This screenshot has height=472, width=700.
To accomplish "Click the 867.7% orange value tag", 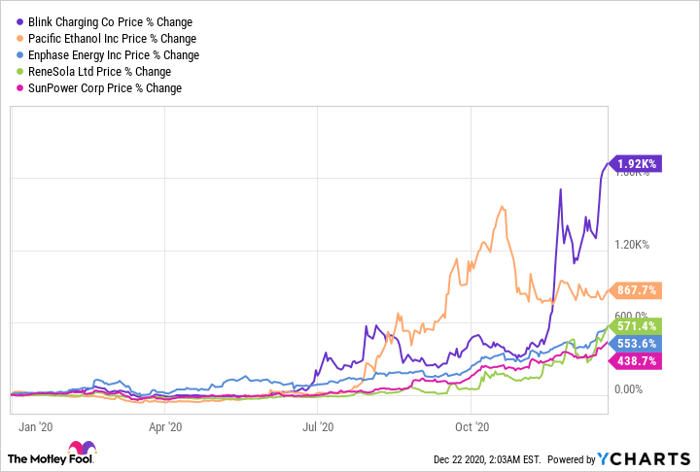I will click(635, 292).
